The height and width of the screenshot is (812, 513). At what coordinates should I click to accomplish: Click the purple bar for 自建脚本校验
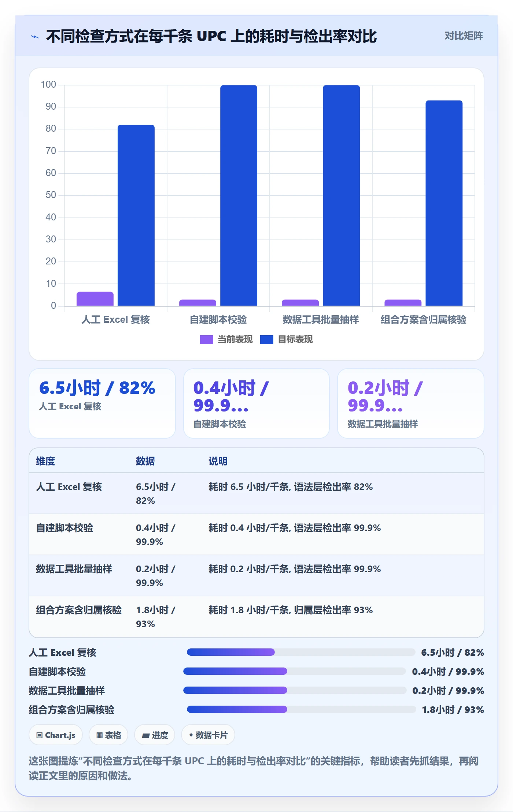(x=198, y=303)
